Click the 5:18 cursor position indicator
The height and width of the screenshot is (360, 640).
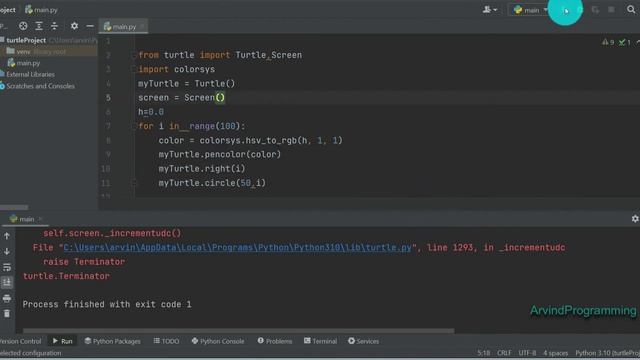(x=484, y=353)
